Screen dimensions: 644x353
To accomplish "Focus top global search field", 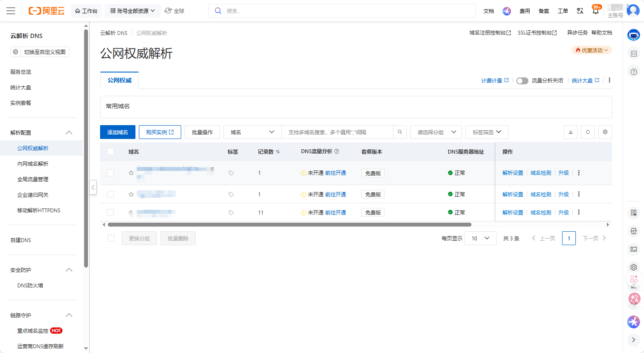I will 342,11.
